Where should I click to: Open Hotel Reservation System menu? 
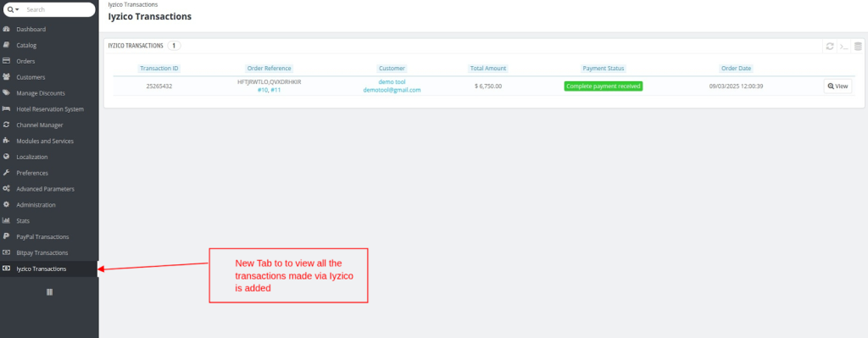pyautogui.click(x=49, y=109)
